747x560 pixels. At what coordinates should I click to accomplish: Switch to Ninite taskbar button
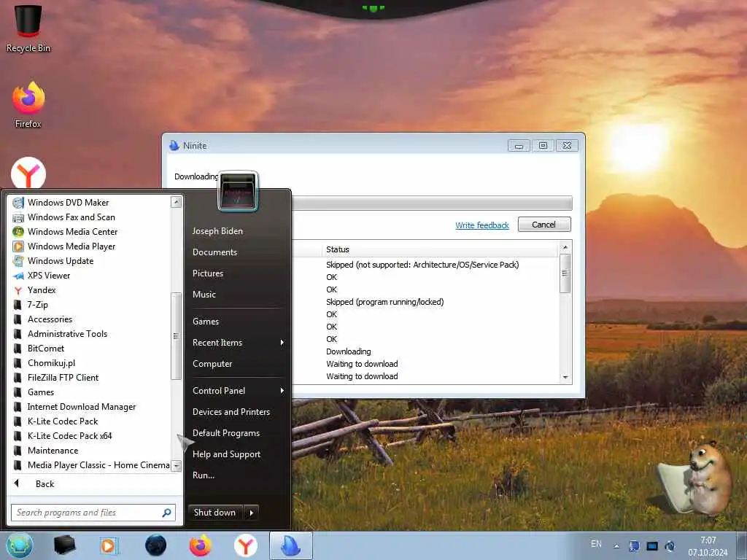[x=291, y=545]
